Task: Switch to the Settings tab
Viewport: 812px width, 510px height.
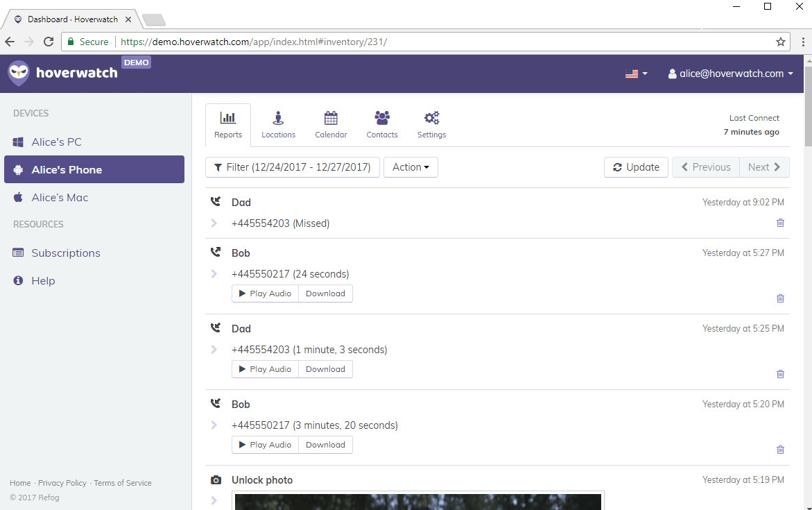Action: (x=431, y=126)
